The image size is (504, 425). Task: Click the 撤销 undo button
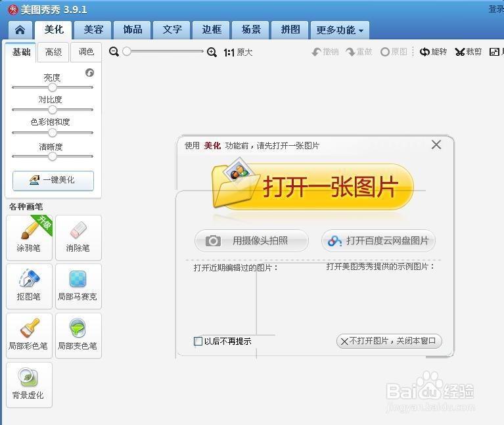coord(325,52)
